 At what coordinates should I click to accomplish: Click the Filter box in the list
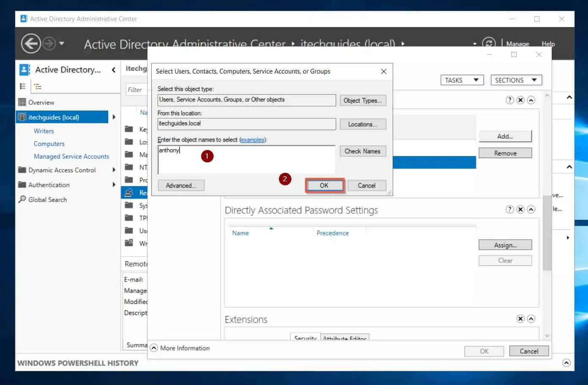[136, 90]
